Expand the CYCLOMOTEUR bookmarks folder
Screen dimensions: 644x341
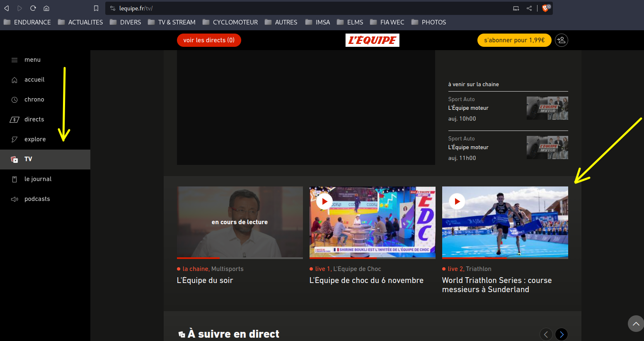[x=230, y=22]
